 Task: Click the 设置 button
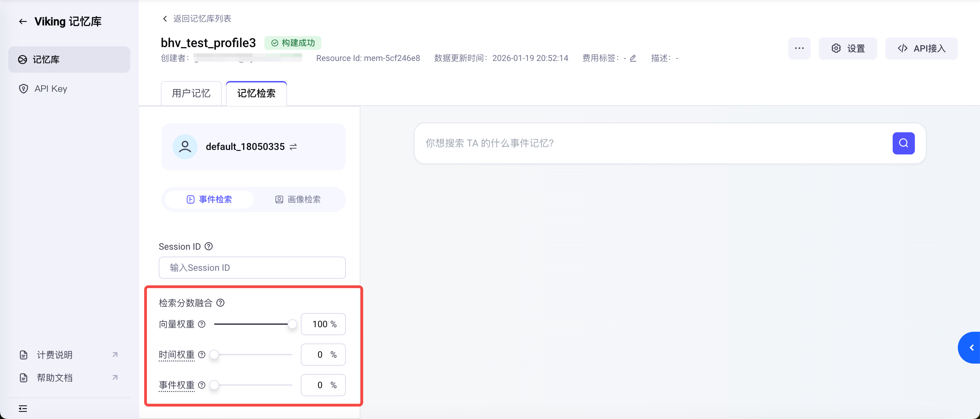pos(848,48)
